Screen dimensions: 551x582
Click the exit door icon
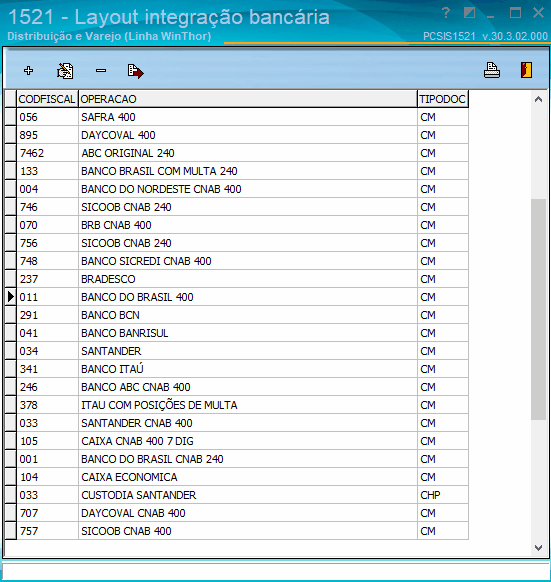(526, 70)
